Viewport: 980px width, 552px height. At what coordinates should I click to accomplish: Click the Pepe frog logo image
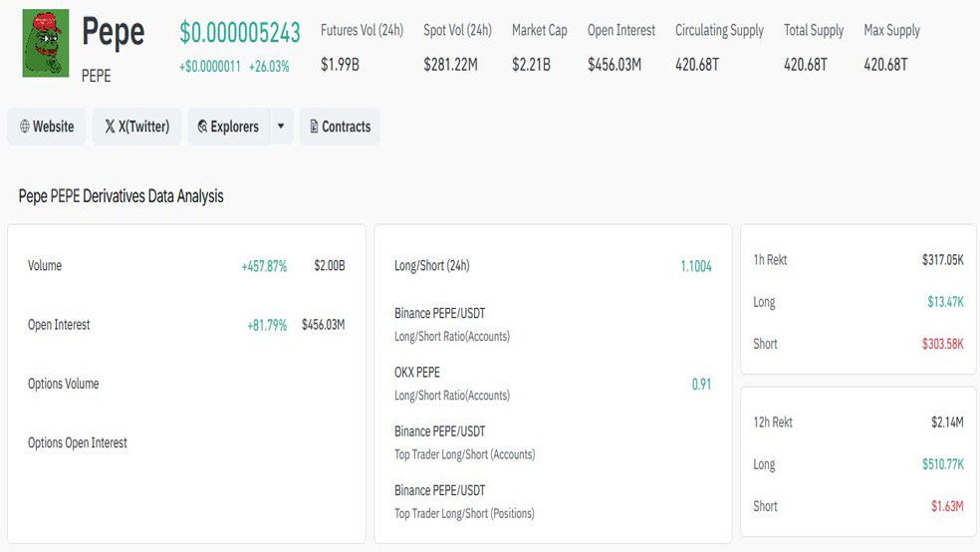[46, 44]
